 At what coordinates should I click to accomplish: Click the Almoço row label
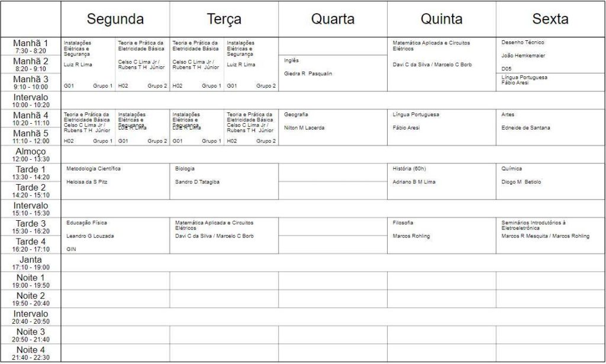(x=31, y=155)
